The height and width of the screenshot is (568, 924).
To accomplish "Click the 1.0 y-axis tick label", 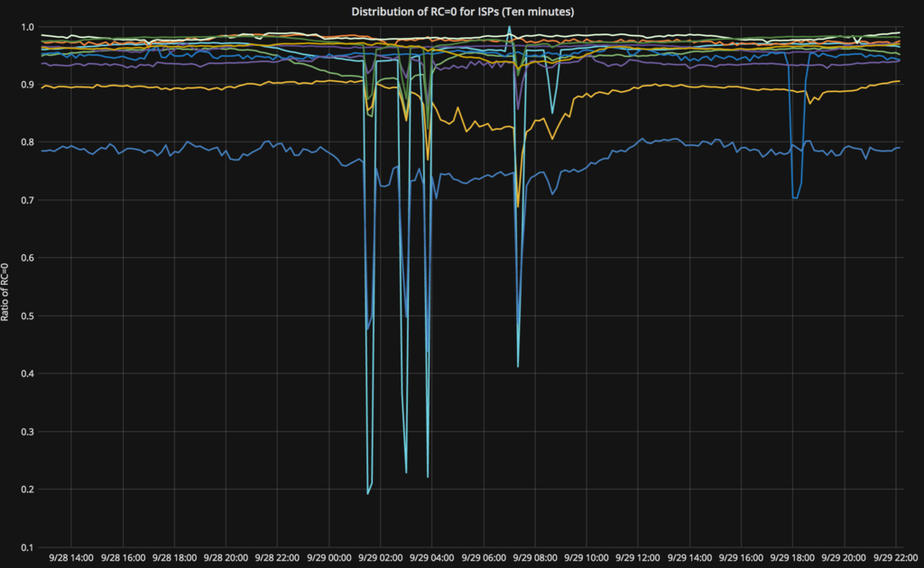I will pos(27,27).
